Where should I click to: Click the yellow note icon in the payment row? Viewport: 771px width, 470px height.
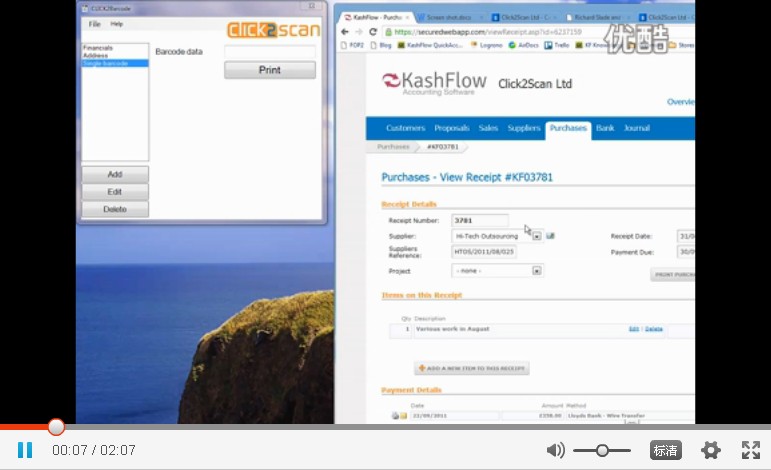[404, 416]
